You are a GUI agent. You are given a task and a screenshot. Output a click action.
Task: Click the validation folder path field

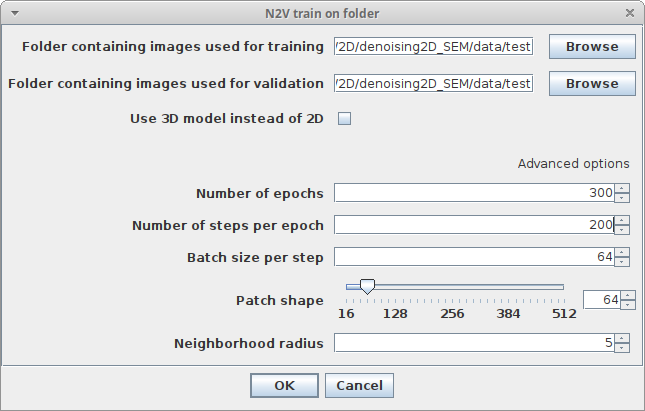pyautogui.click(x=434, y=84)
